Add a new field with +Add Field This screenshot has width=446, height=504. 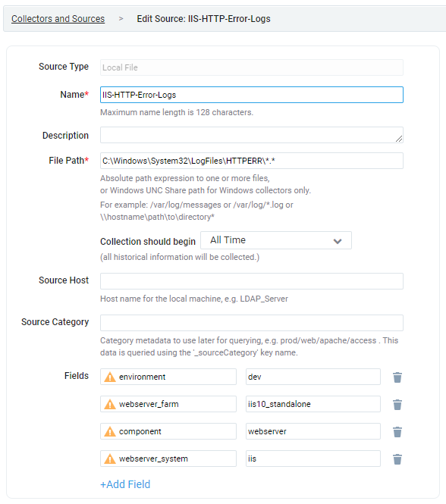pos(125,484)
